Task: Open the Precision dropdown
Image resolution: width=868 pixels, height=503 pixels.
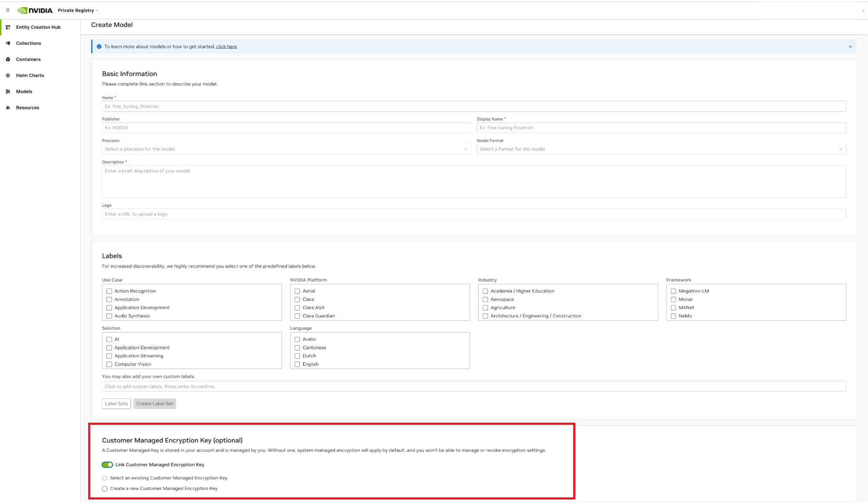Action: pos(286,149)
